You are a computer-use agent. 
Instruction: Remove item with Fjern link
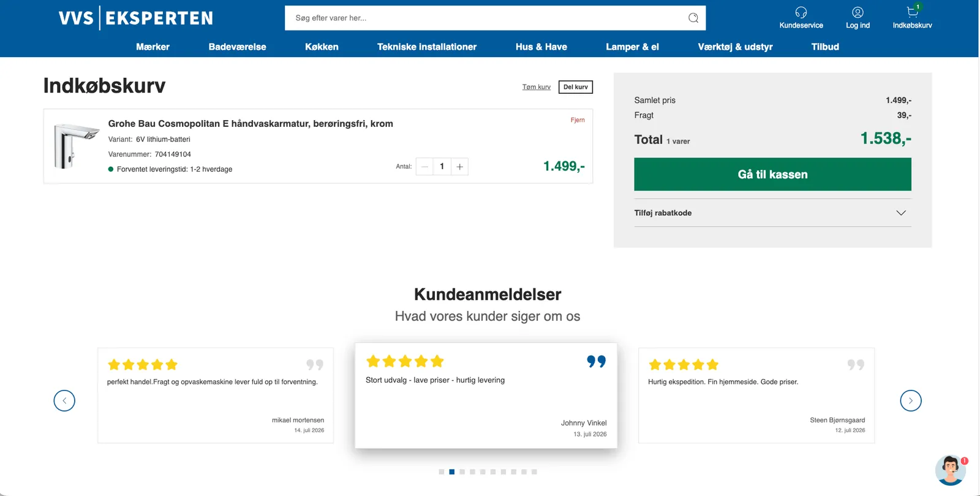[578, 120]
